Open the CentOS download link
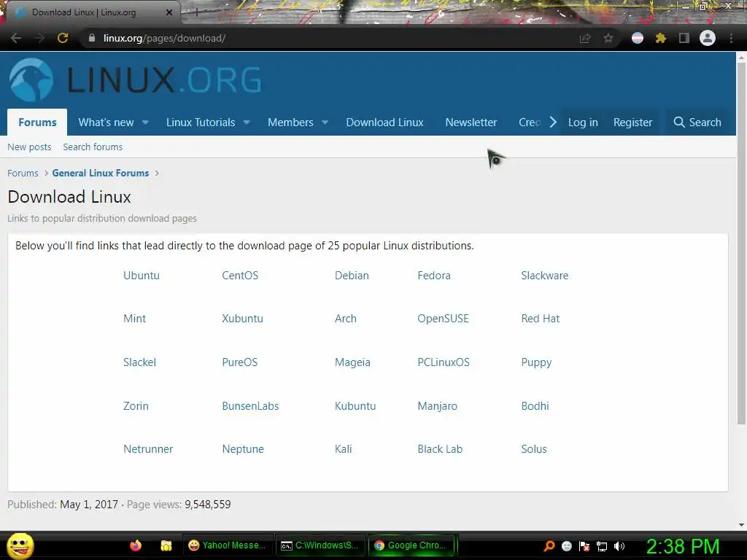This screenshot has height=560, width=747. pos(240,276)
